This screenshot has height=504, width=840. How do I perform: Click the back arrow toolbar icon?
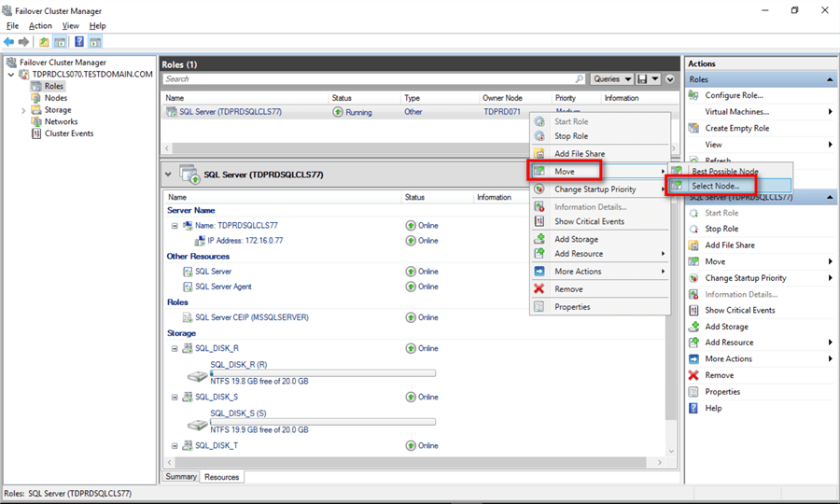(9, 42)
